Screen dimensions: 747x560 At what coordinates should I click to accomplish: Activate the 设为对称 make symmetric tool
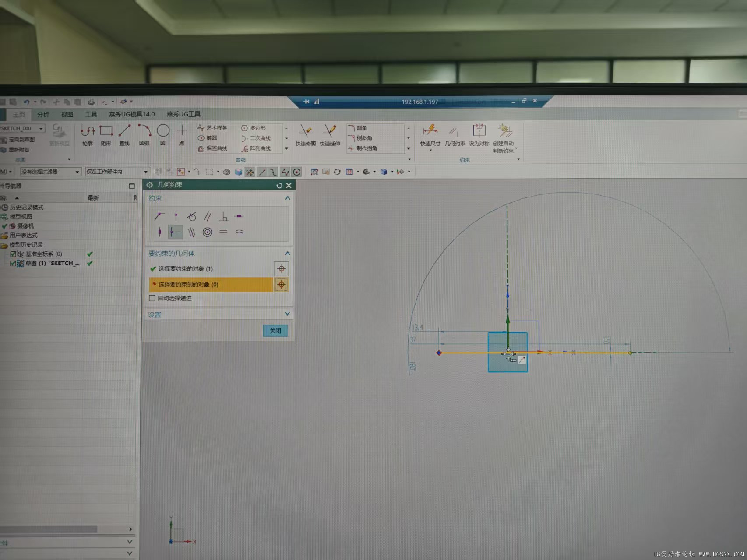[x=479, y=135]
